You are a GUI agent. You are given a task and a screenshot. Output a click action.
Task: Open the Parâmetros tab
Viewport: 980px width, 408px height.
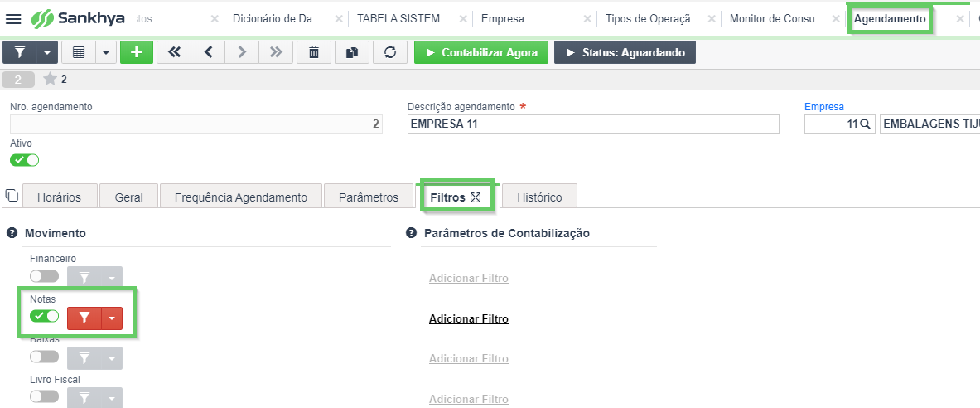pos(369,197)
